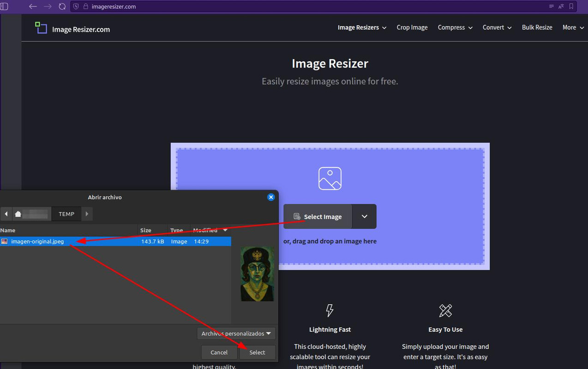Bookmark this page with the bookmark icon
This screenshot has height=369, width=588.
click(571, 6)
